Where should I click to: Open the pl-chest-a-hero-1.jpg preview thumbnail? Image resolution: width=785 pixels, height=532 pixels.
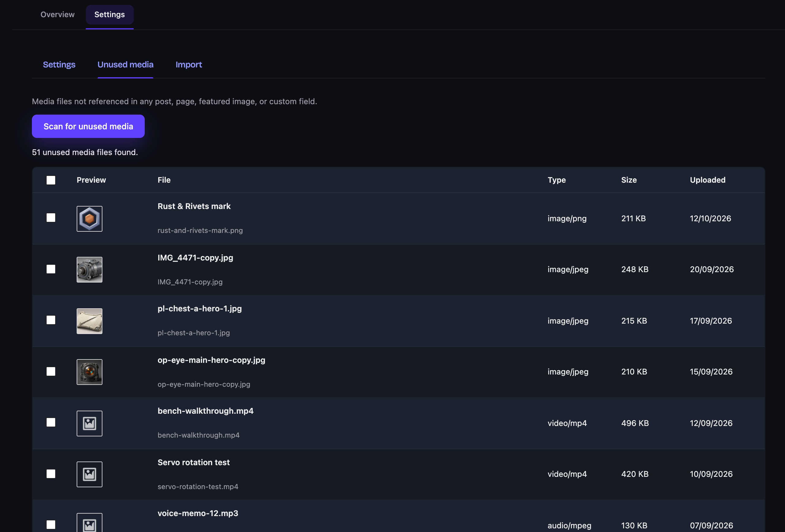pos(90,321)
